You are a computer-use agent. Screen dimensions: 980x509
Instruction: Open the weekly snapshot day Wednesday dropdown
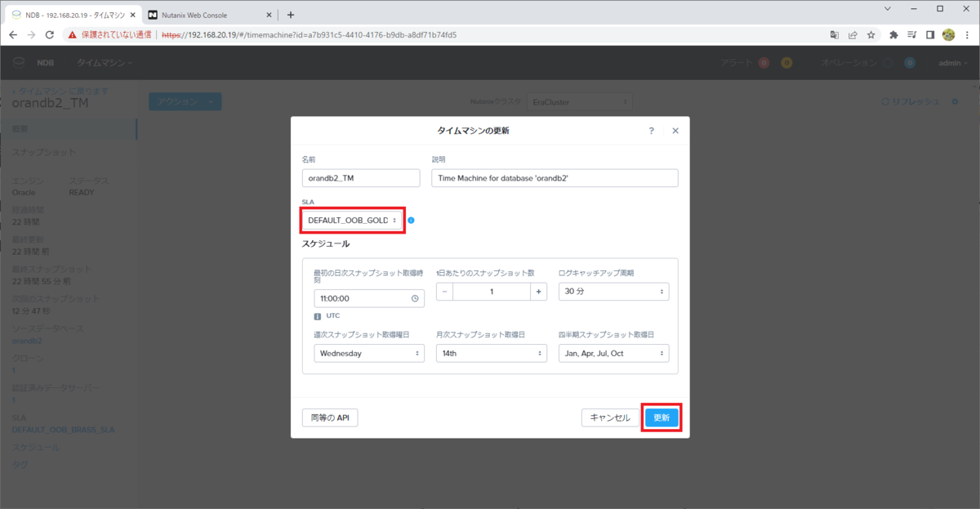click(369, 353)
